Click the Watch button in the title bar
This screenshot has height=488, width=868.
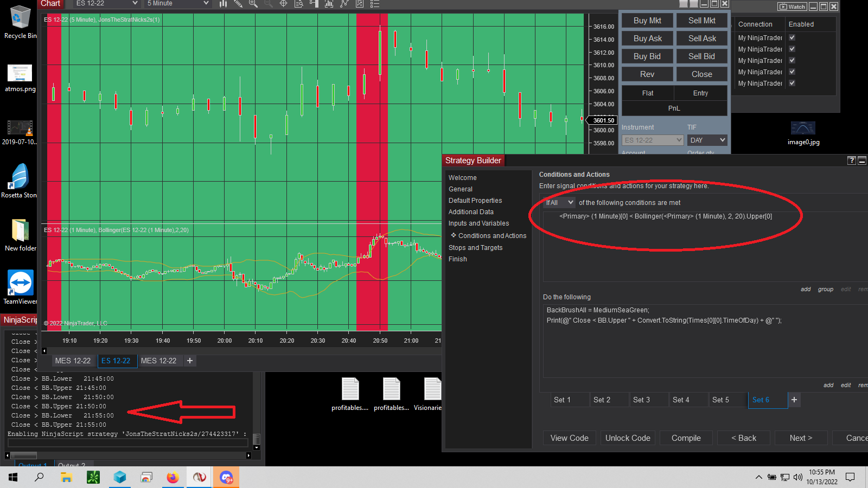[x=793, y=7]
